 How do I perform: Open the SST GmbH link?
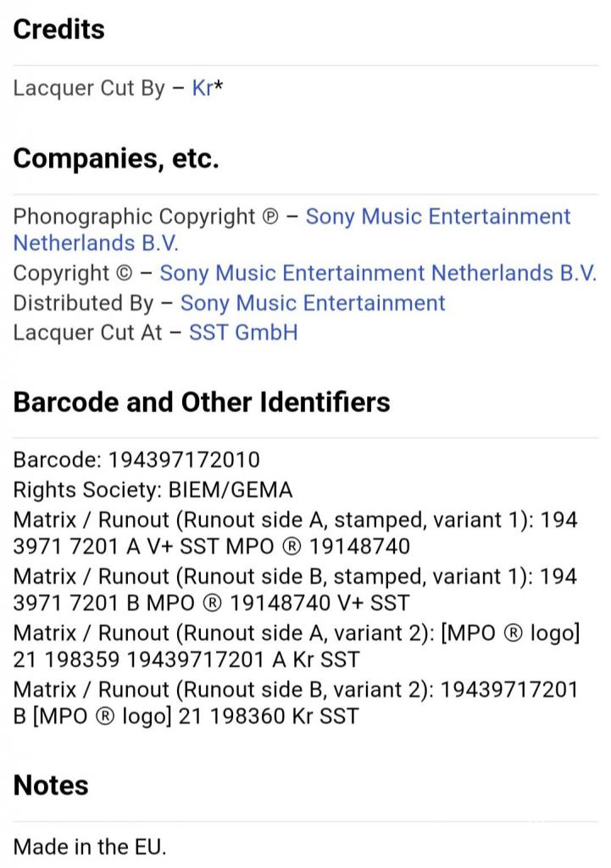point(243,332)
